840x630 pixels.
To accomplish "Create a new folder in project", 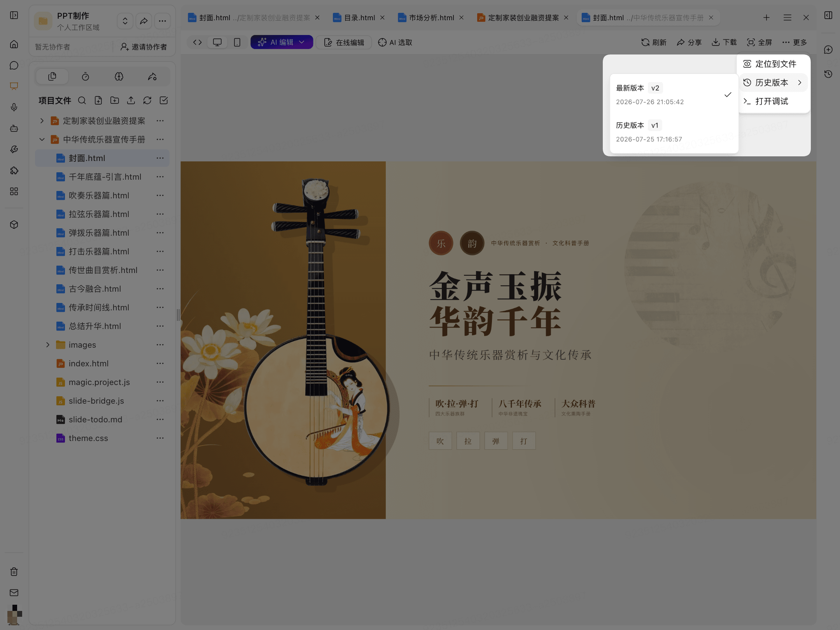I will point(115,101).
